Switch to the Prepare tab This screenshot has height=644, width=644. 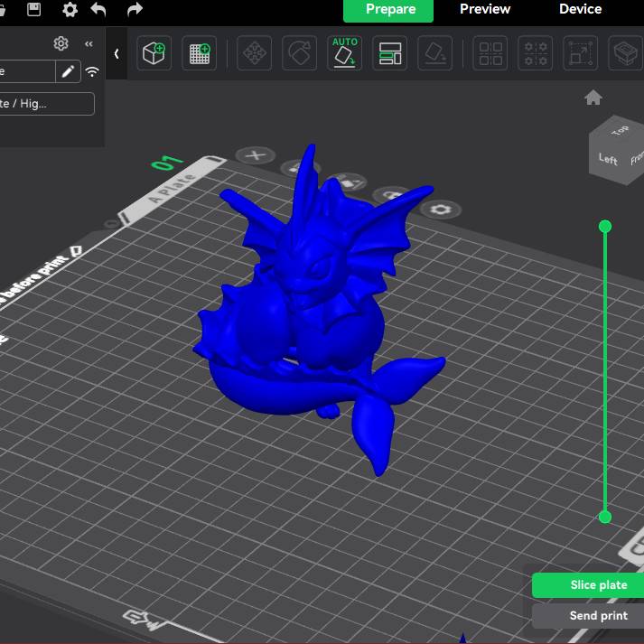point(388,10)
